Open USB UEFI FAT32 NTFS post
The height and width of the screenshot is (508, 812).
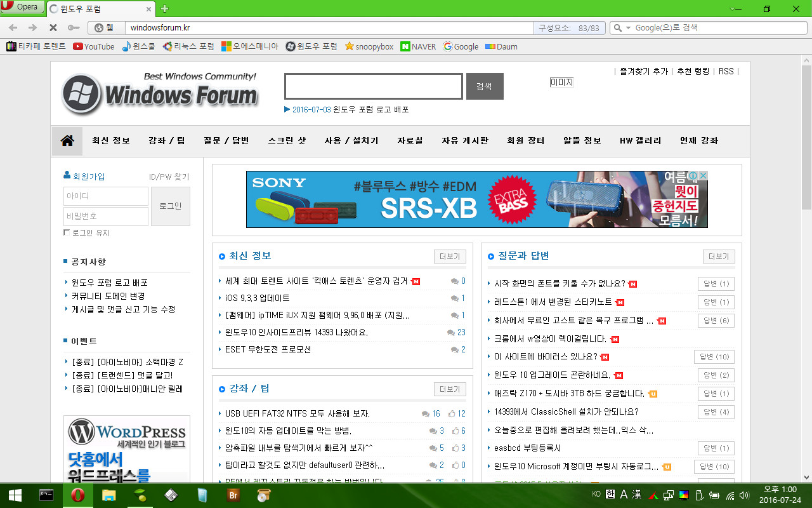(298, 414)
